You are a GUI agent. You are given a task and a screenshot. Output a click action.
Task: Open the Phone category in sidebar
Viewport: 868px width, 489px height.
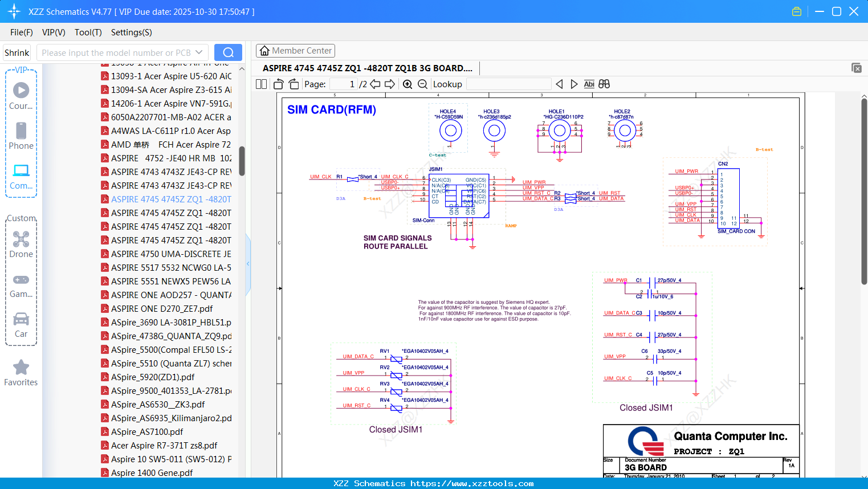pos(21,136)
